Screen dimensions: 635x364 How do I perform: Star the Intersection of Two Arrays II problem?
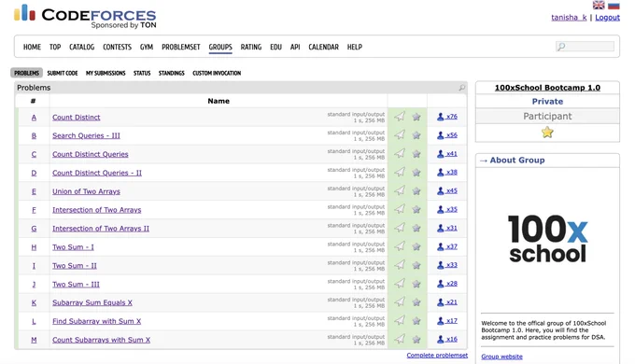pyautogui.click(x=416, y=228)
